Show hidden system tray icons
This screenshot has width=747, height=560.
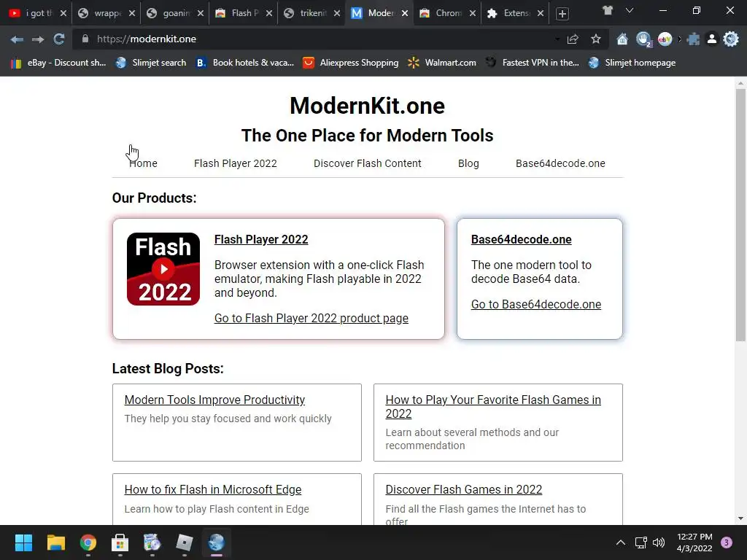[621, 542]
